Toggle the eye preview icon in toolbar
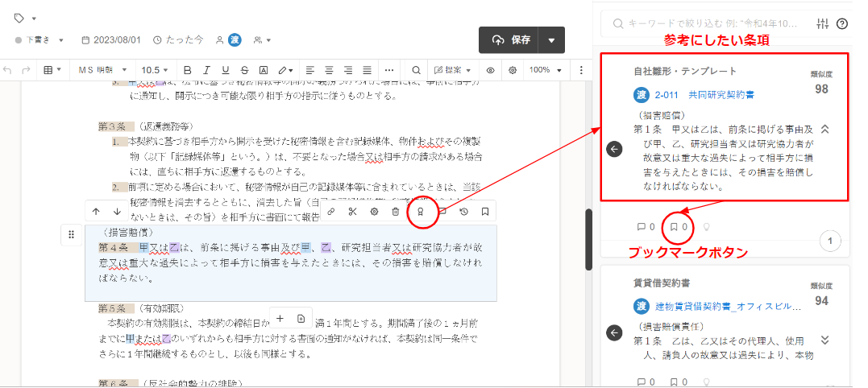 [x=490, y=70]
